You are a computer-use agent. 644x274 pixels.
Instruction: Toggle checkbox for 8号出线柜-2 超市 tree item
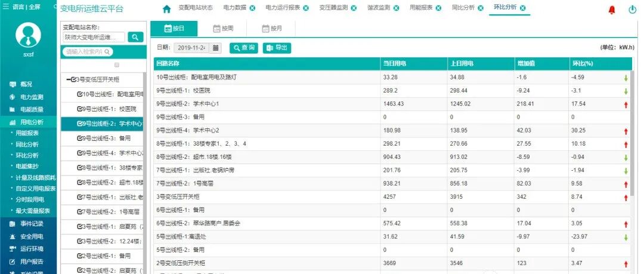[80, 182]
